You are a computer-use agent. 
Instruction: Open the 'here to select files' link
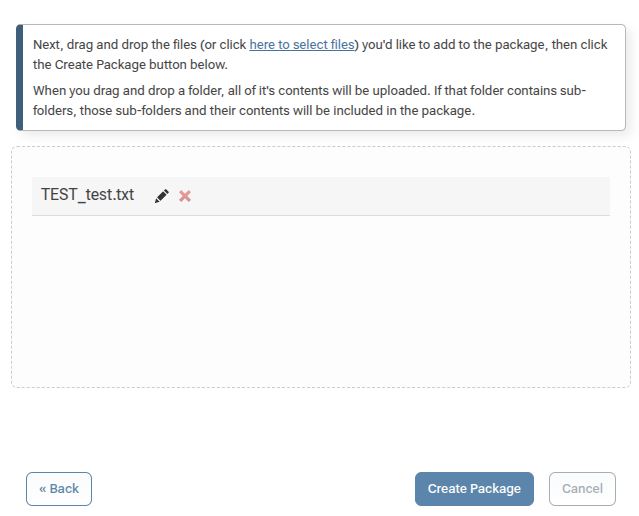point(301,45)
